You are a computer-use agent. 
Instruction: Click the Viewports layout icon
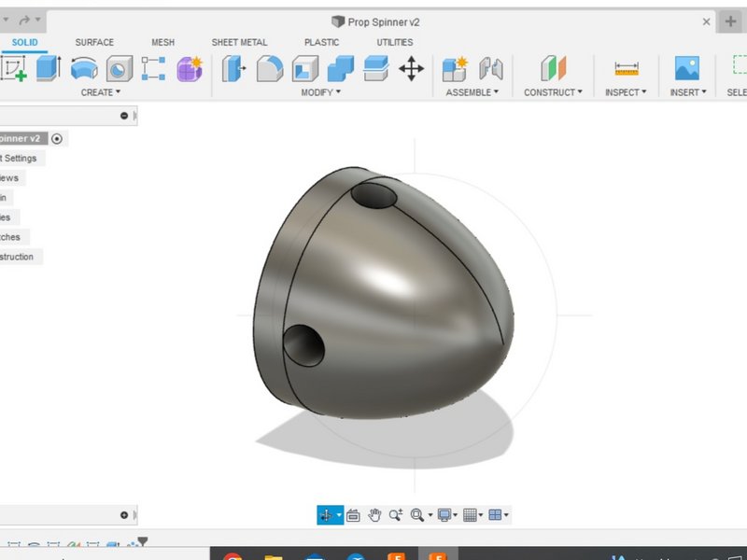[x=495, y=515]
